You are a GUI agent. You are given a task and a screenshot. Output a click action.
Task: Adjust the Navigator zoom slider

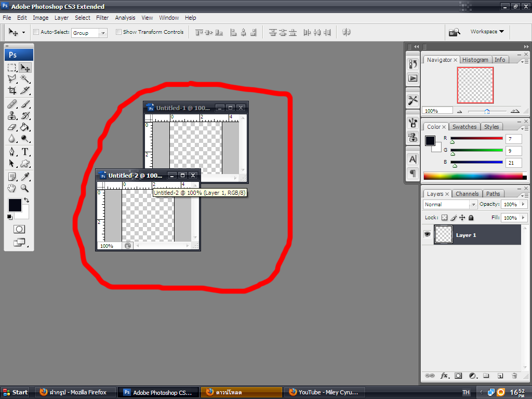[x=487, y=111]
